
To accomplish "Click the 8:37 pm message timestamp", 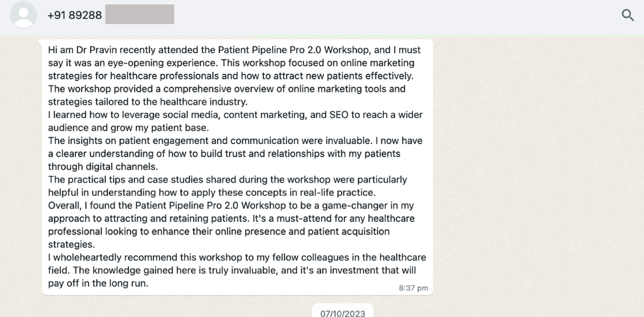I will tap(413, 288).
